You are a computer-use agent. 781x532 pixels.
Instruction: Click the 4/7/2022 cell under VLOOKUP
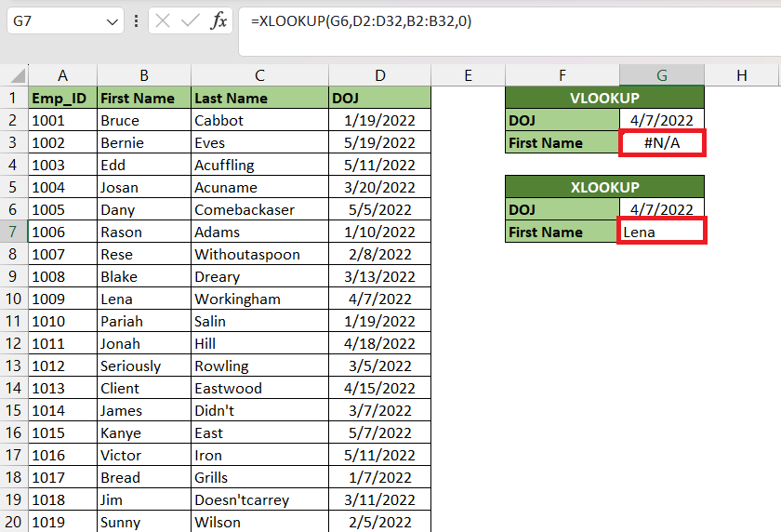click(662, 120)
